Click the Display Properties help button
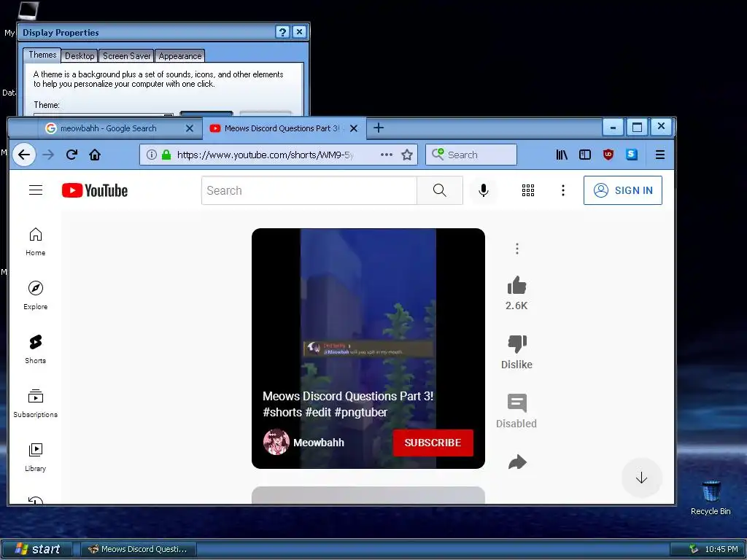The image size is (747, 560). click(282, 32)
